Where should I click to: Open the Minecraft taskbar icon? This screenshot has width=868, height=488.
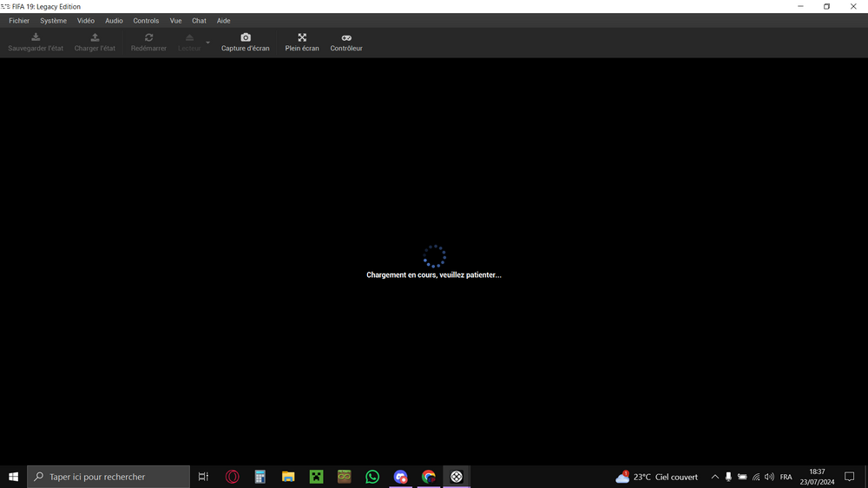pyautogui.click(x=316, y=477)
